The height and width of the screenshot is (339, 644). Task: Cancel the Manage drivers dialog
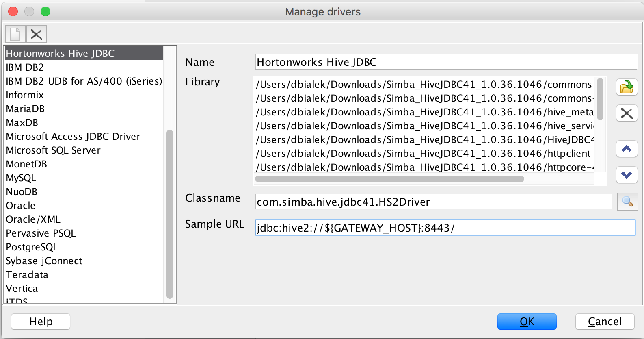click(605, 322)
